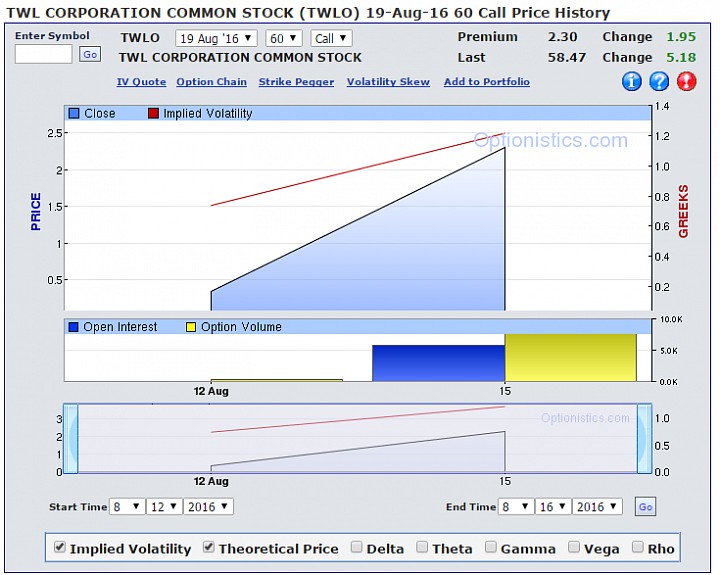
Task: Click the Go button beside Enter Symbol
Action: point(90,55)
